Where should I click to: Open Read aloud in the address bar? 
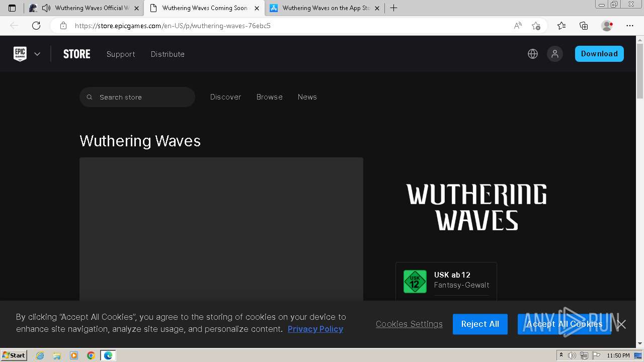[x=518, y=26]
